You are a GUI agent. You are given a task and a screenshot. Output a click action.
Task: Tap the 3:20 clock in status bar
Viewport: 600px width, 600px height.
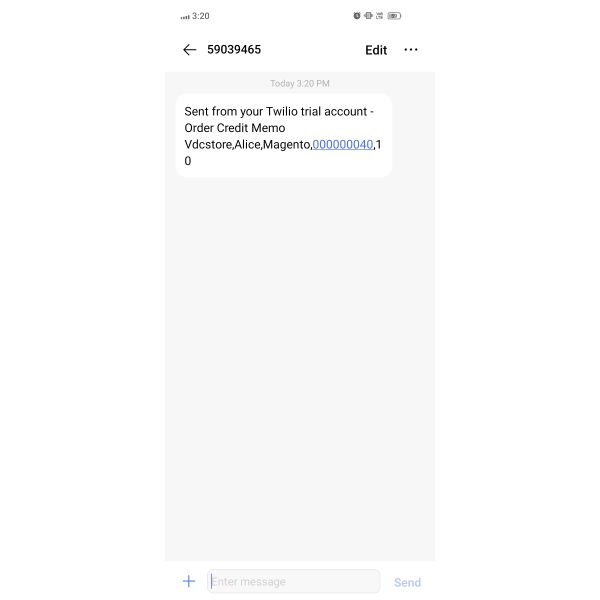click(x=201, y=16)
